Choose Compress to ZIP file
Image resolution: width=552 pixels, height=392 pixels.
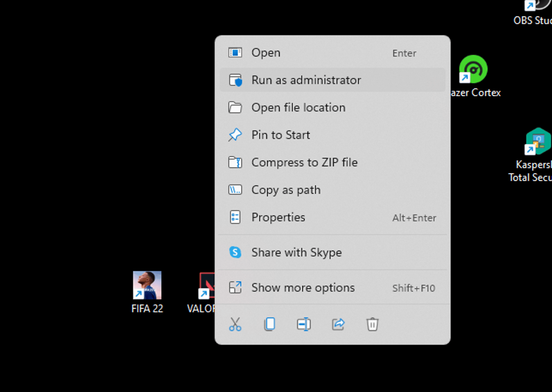tap(332, 162)
